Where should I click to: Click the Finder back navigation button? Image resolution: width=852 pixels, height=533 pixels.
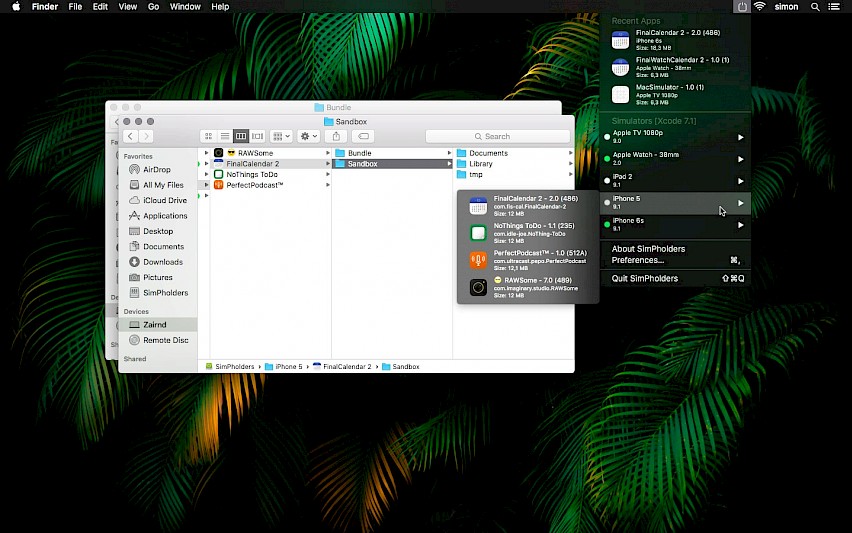[x=130, y=136]
